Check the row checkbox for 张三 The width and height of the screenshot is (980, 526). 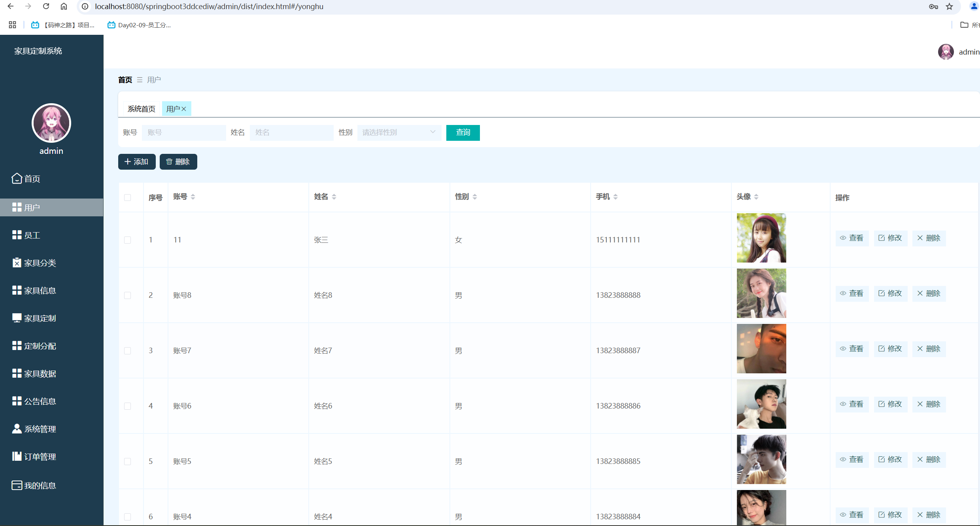click(127, 240)
